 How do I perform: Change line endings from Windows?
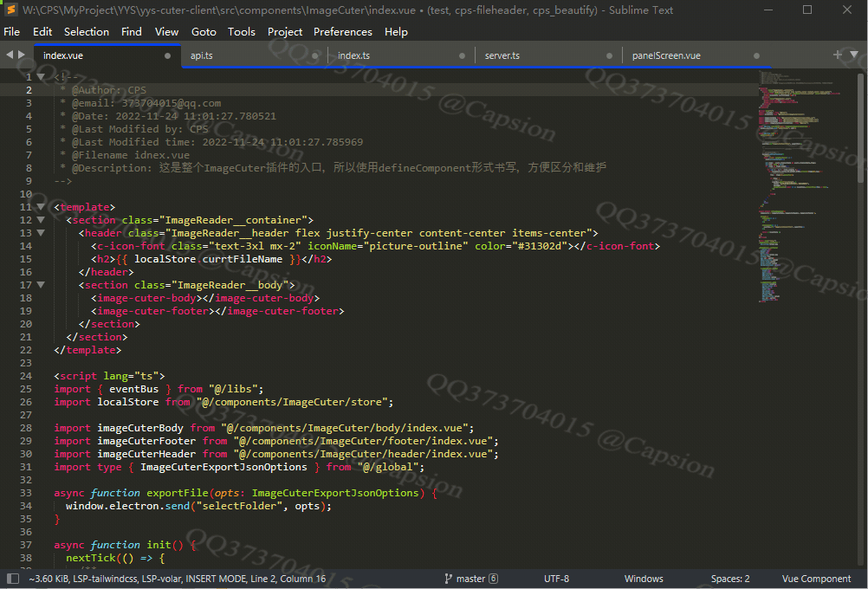pyautogui.click(x=644, y=579)
